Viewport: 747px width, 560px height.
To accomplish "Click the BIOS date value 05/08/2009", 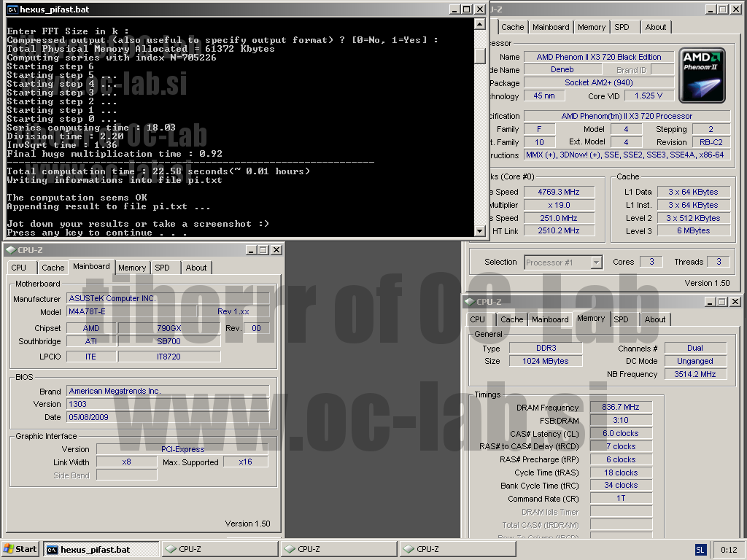I will coord(168,417).
